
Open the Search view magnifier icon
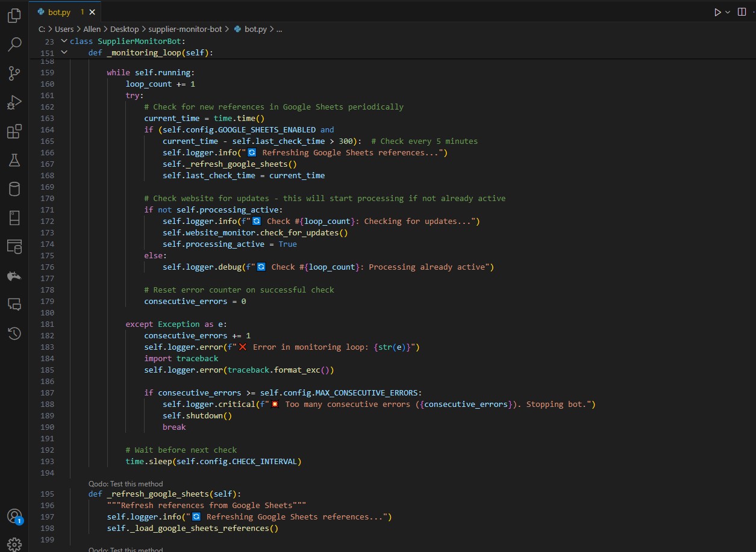14,44
